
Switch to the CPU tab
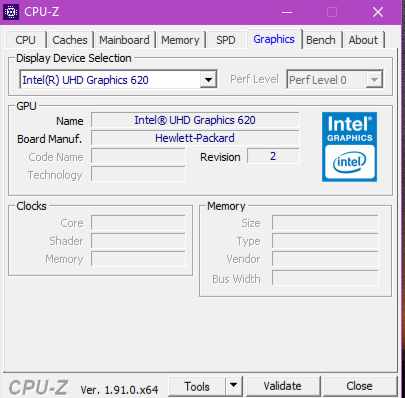25,40
